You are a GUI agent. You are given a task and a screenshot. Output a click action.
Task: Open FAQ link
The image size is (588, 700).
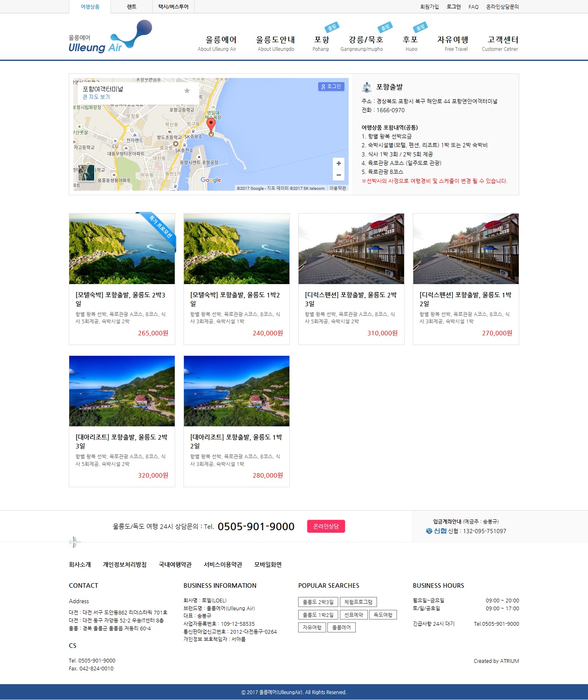[x=473, y=7]
